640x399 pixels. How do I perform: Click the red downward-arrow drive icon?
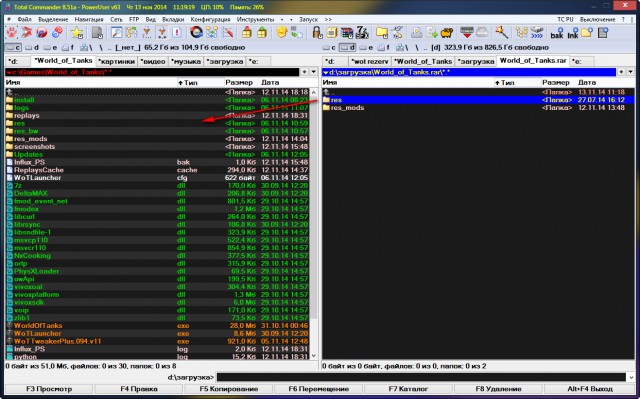[x=467, y=33]
